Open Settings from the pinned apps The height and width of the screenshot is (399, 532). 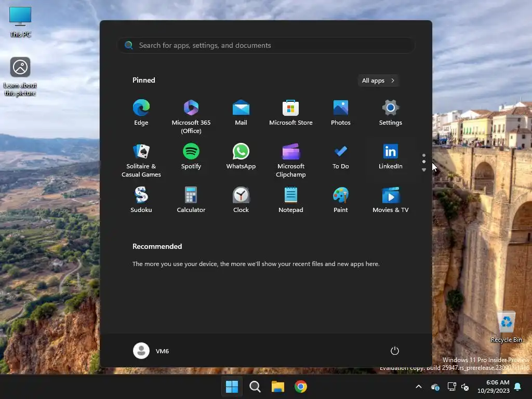pos(391,113)
